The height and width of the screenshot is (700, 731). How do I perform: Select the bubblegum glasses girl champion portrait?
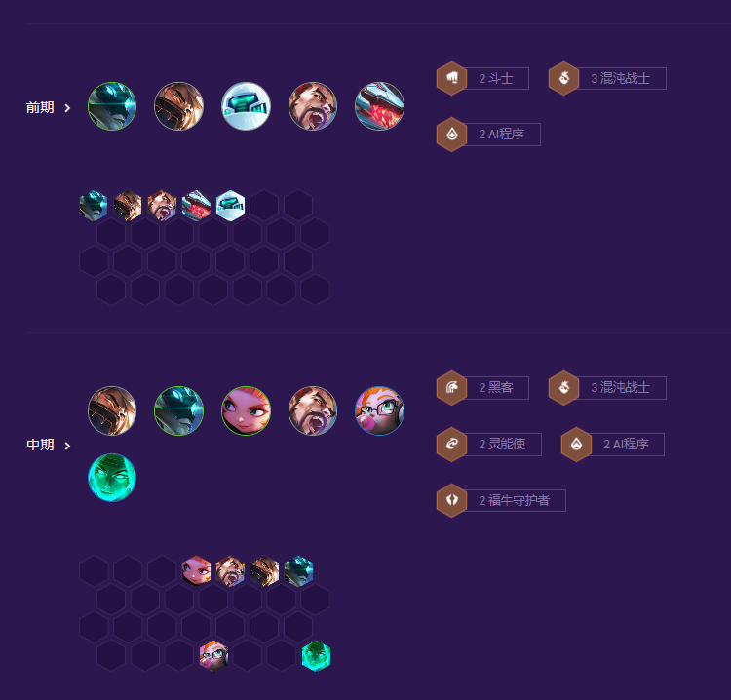379,410
